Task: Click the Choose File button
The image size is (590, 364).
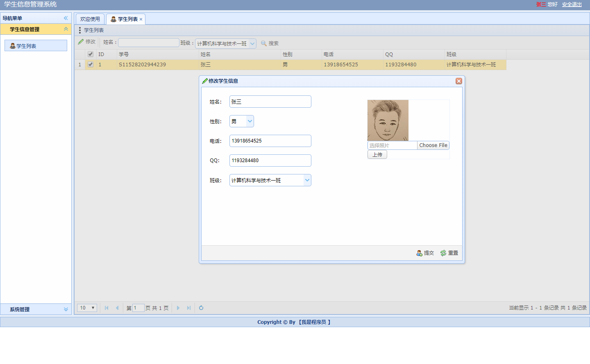Action: pyautogui.click(x=433, y=145)
